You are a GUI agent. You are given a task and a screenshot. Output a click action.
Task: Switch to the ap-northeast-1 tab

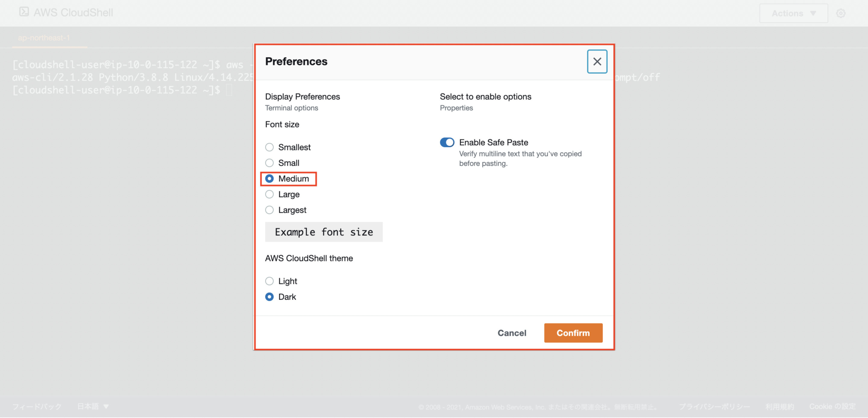tap(45, 37)
